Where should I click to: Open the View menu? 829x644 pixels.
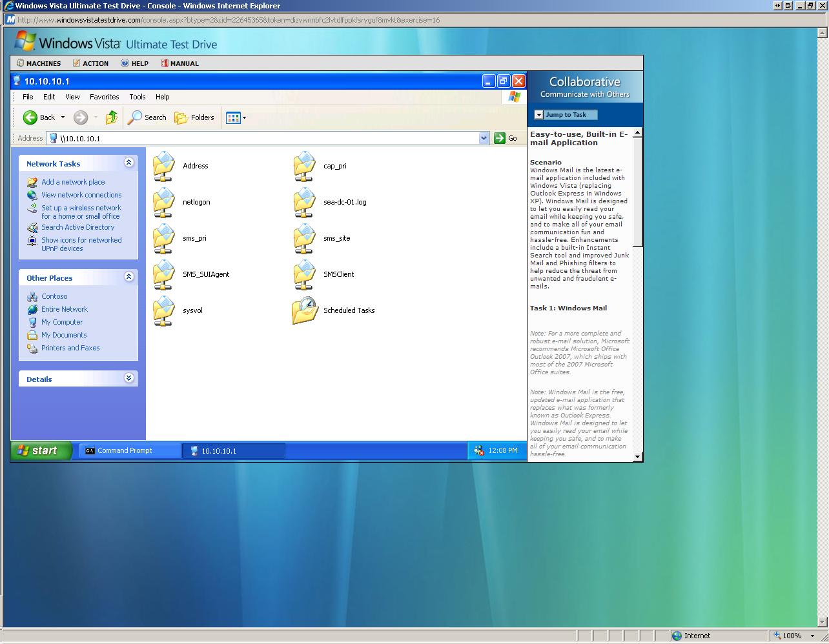click(72, 97)
